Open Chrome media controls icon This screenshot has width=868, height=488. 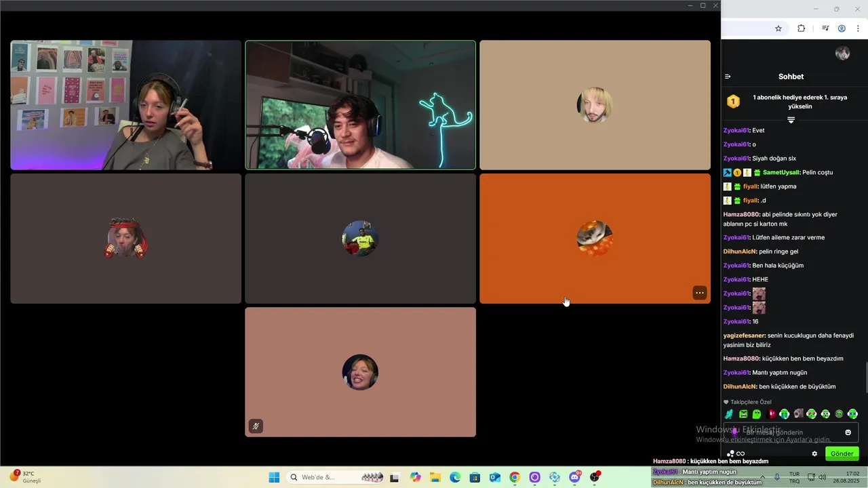point(825,28)
